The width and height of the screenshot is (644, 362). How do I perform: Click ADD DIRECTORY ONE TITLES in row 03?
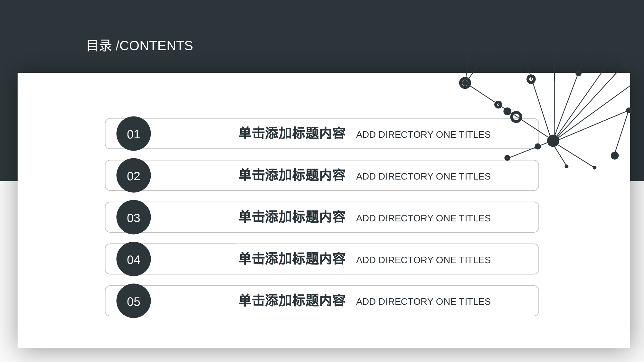423,218
